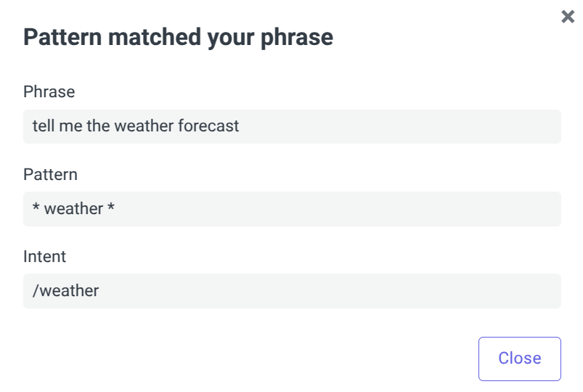The width and height of the screenshot is (583, 392).
Task: Click the word "matched" in the dialog title
Action: click(x=144, y=37)
